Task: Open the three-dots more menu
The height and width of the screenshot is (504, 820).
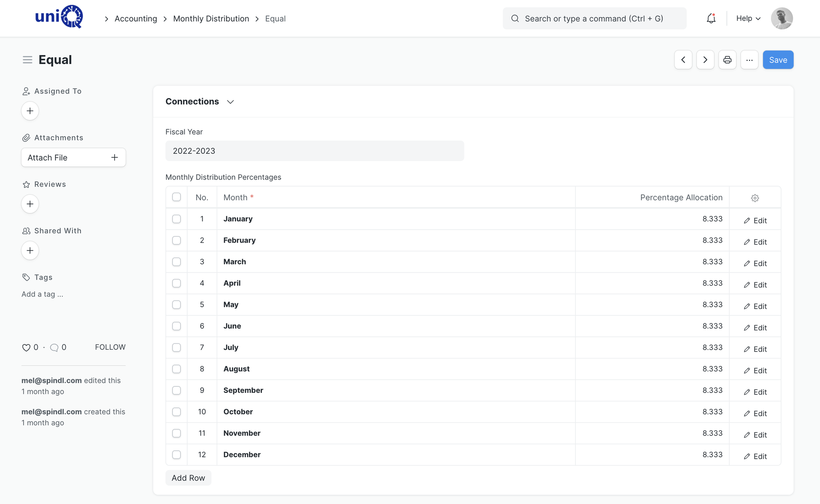Action: pyautogui.click(x=749, y=60)
